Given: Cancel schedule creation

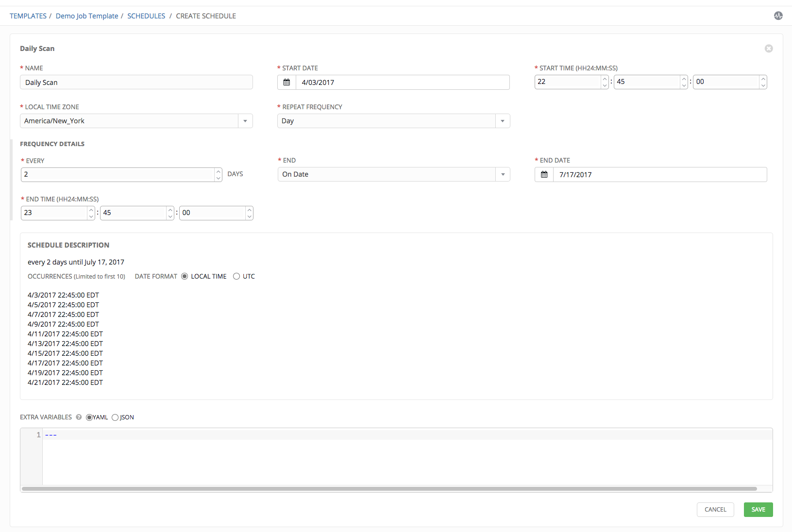Looking at the screenshot, I should [x=715, y=510].
